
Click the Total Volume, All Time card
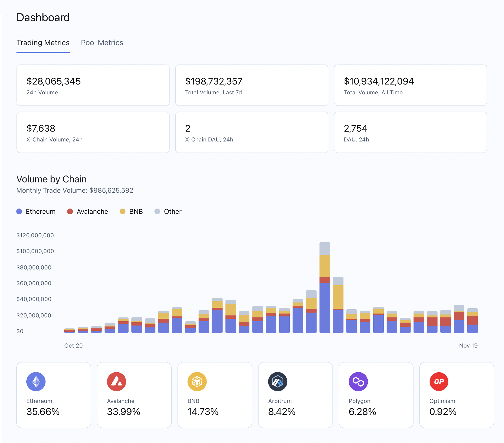tap(410, 85)
